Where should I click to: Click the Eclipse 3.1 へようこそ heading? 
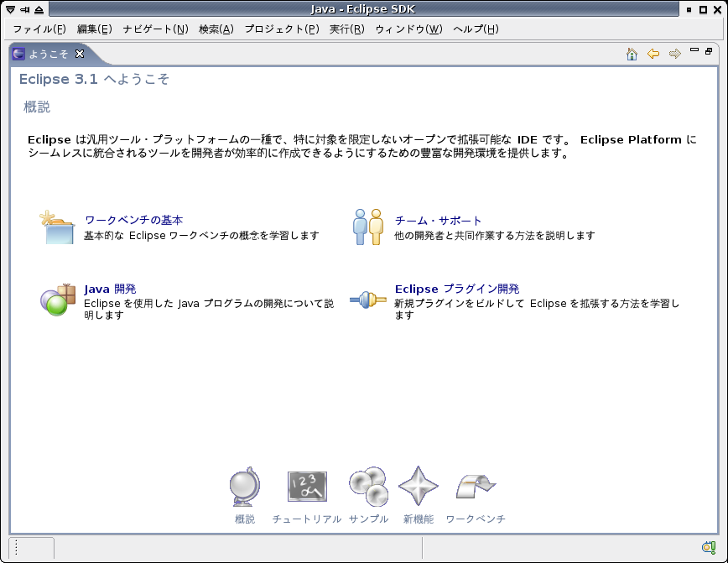pos(94,80)
